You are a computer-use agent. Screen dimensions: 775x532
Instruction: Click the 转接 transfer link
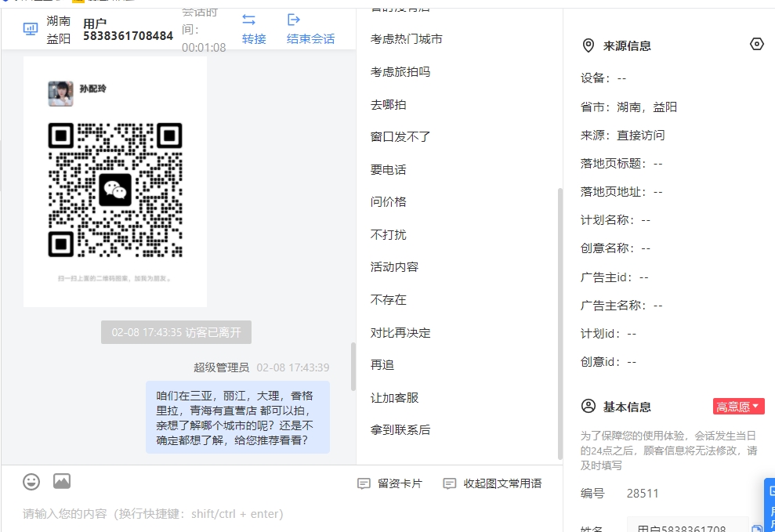254,39
